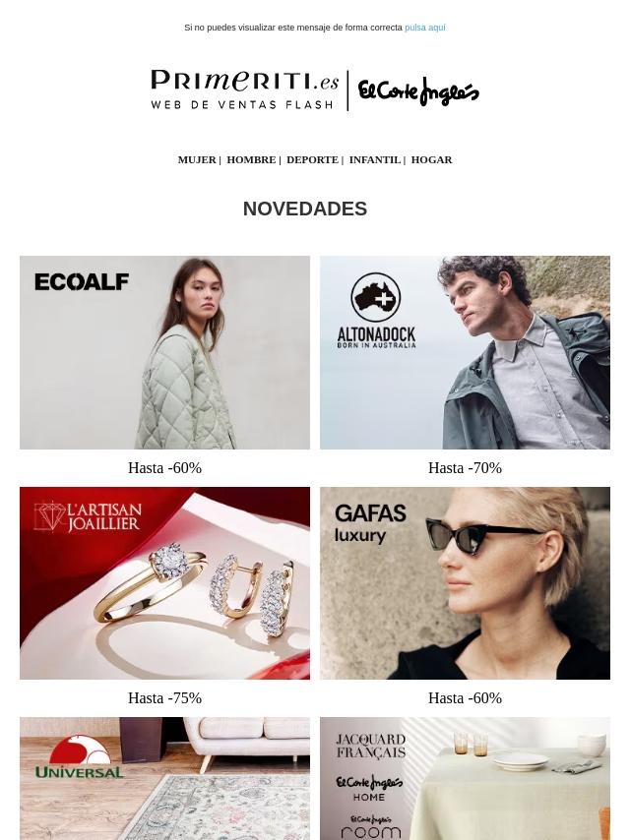Click the El Corte Inglés header logo
The image size is (630, 840).
418,91
